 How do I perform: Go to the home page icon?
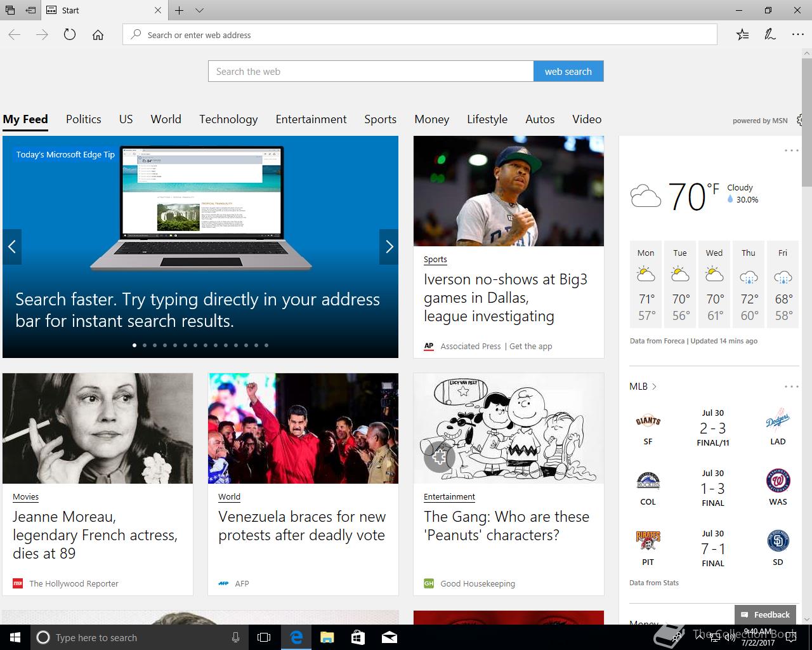click(98, 35)
